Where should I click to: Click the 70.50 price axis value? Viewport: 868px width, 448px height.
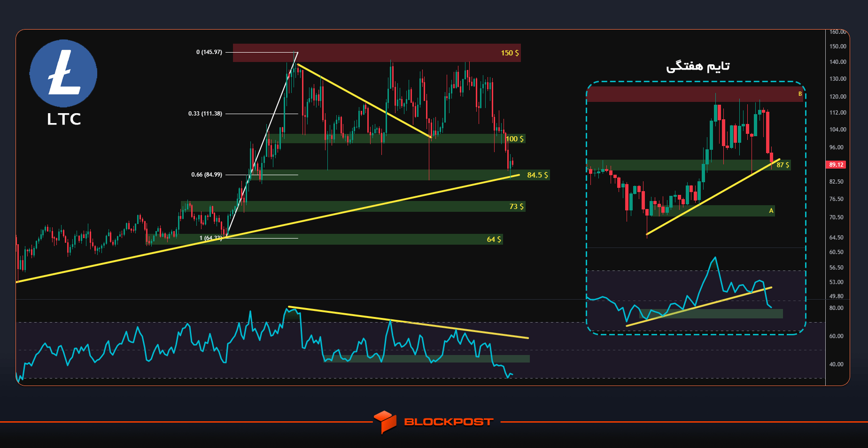pos(837,217)
